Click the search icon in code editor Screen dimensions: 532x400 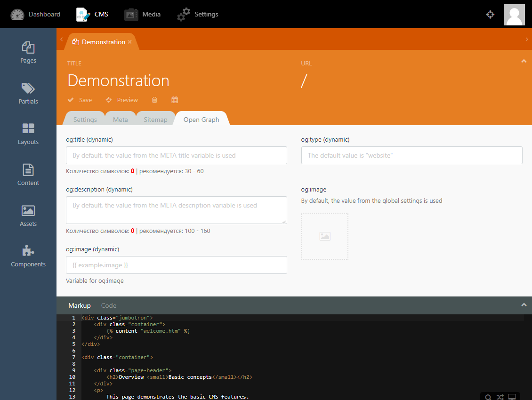click(x=488, y=397)
